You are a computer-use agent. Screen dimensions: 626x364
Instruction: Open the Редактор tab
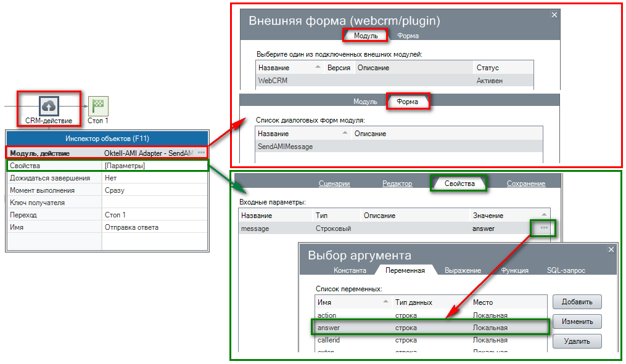(397, 184)
